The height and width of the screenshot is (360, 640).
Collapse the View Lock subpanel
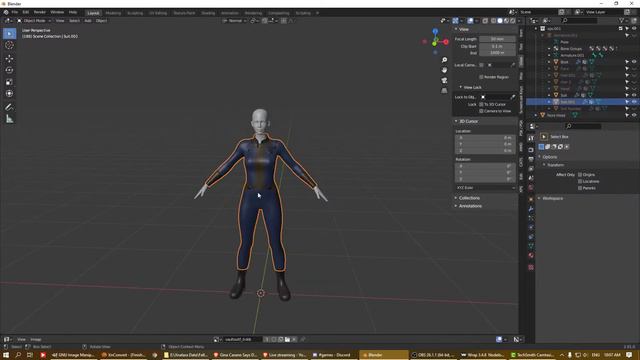[471, 88]
